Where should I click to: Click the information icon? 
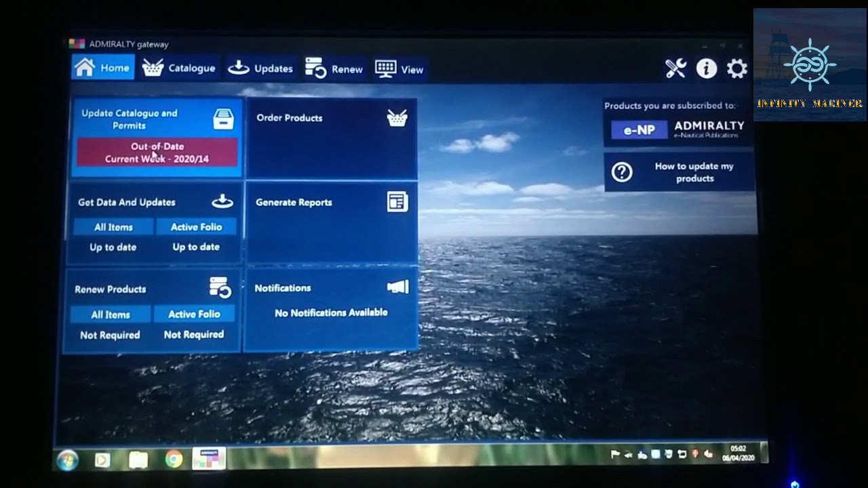point(706,68)
